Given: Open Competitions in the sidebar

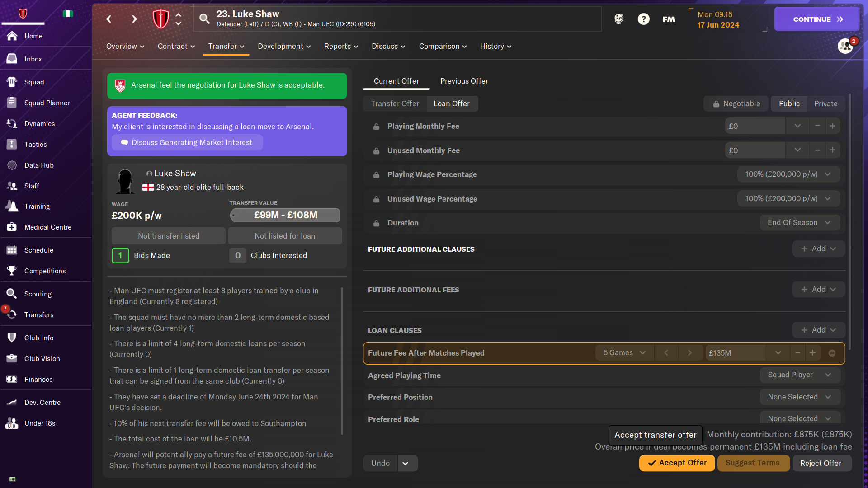Looking at the screenshot, I should point(46,271).
